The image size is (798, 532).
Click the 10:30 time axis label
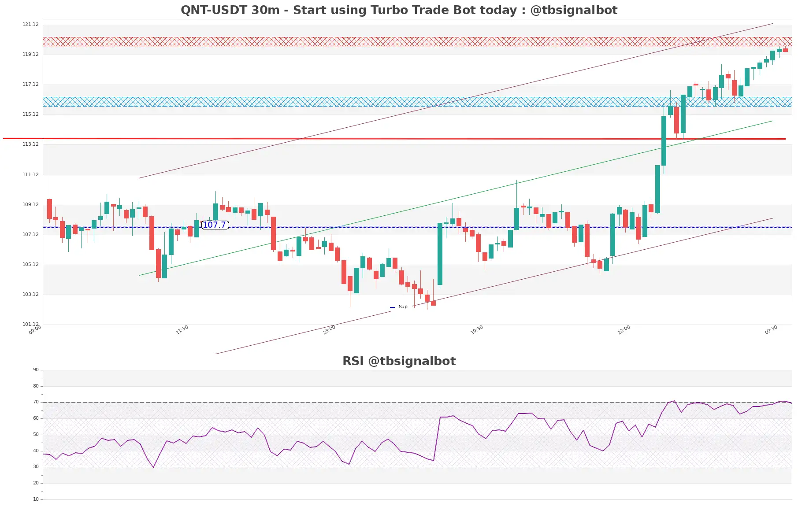pos(477,330)
